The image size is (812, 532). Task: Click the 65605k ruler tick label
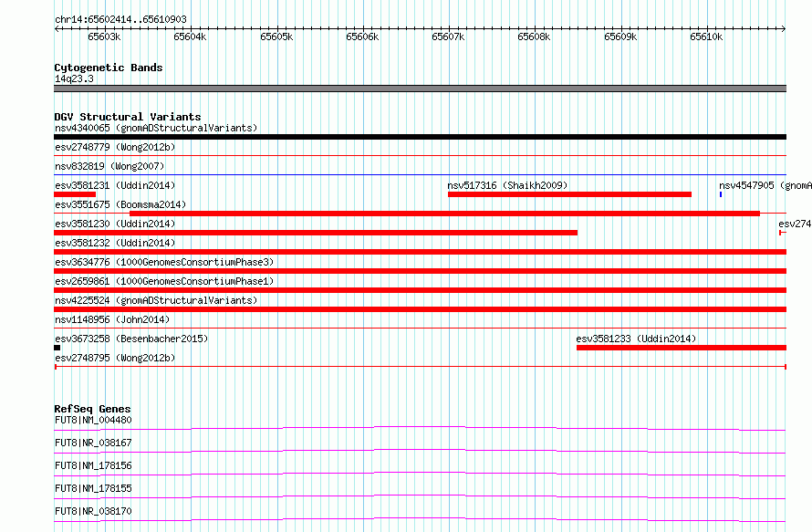(x=276, y=37)
